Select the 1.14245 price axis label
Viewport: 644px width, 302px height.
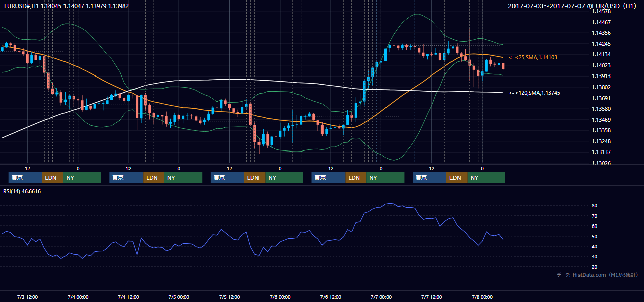click(x=601, y=44)
